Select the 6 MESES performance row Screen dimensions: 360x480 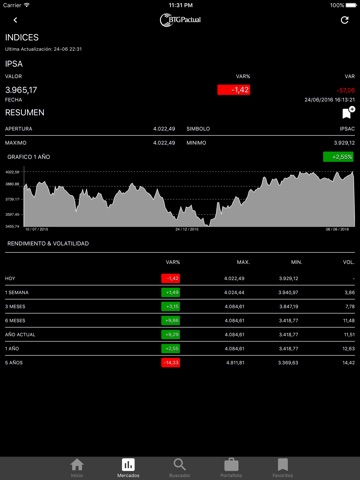(180, 320)
